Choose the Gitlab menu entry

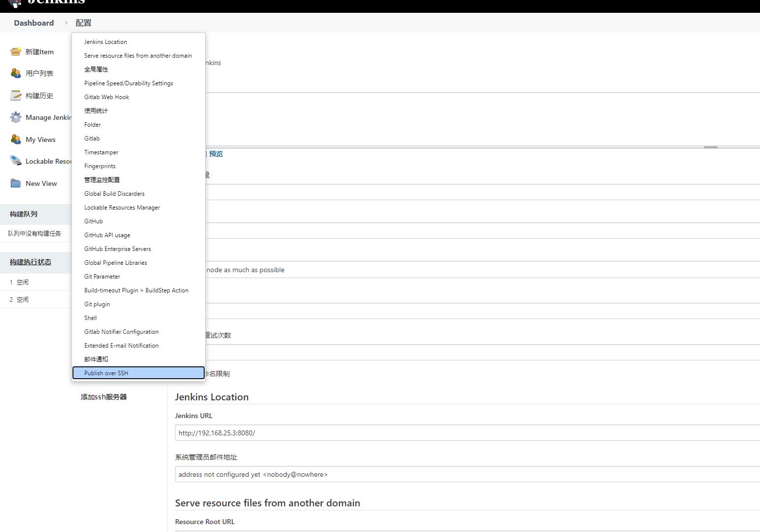(139, 139)
